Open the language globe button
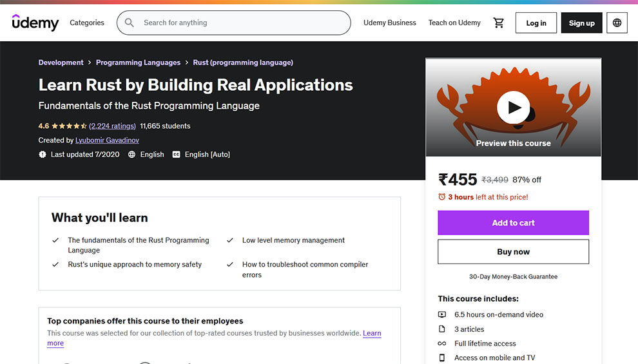The height and width of the screenshot is (364, 638). coord(617,23)
